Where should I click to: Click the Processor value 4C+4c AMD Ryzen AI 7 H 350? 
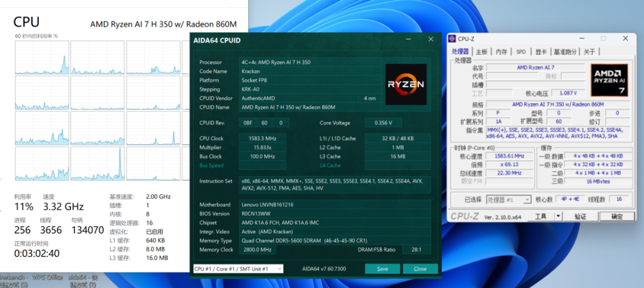311,63
